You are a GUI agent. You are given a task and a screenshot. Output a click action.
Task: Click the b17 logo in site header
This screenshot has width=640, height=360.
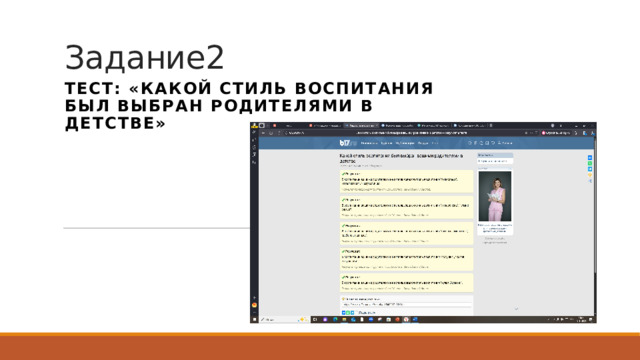pyautogui.click(x=348, y=143)
